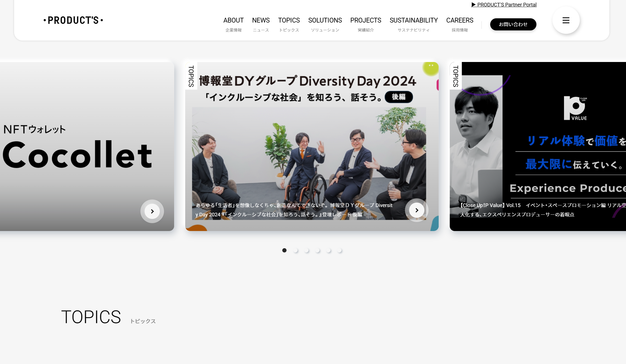Open the SUSTAINABILITY navigation item
The image size is (626, 364).
(x=414, y=24)
